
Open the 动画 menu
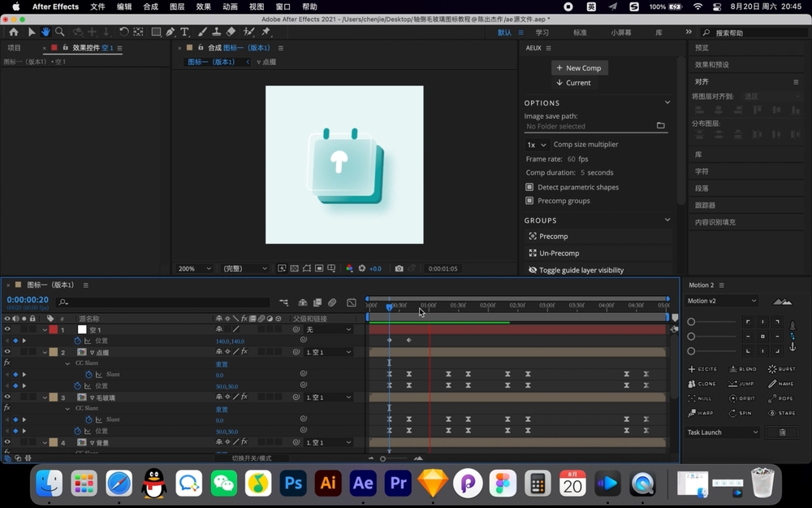pyautogui.click(x=230, y=7)
